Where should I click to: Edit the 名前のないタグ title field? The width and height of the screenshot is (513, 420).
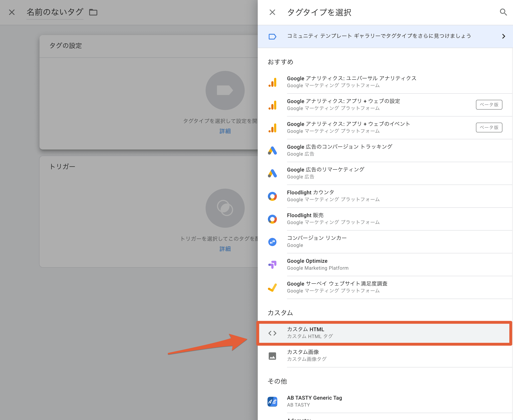[x=55, y=12]
